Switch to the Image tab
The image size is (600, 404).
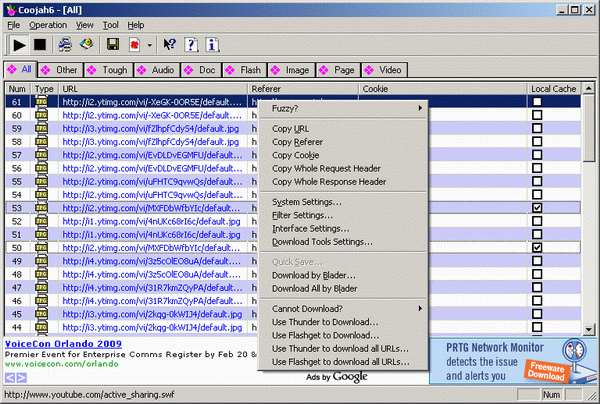292,70
